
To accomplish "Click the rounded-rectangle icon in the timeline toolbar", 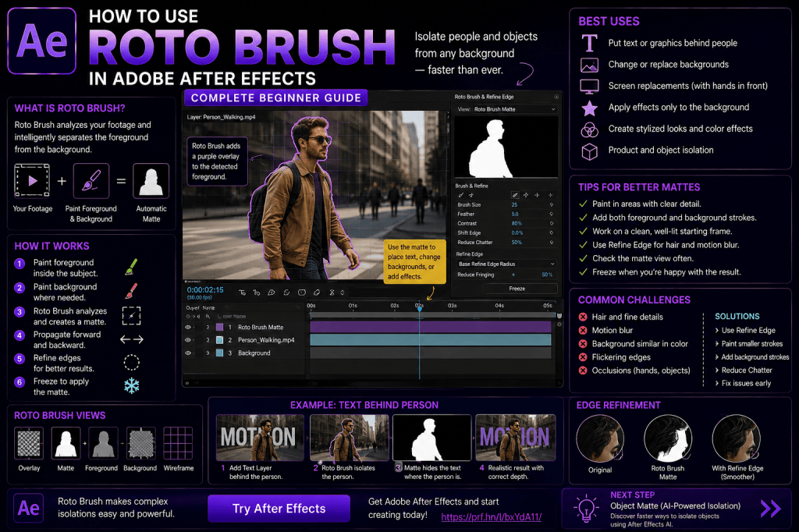I will (x=302, y=293).
